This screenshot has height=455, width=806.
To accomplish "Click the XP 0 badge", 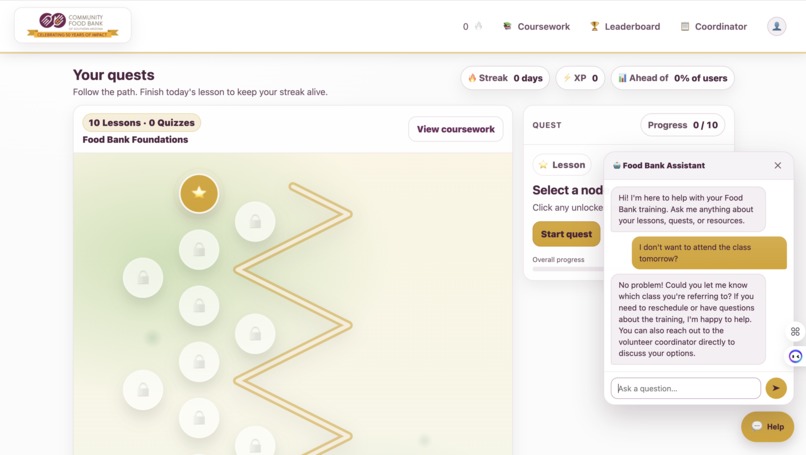I will (580, 78).
